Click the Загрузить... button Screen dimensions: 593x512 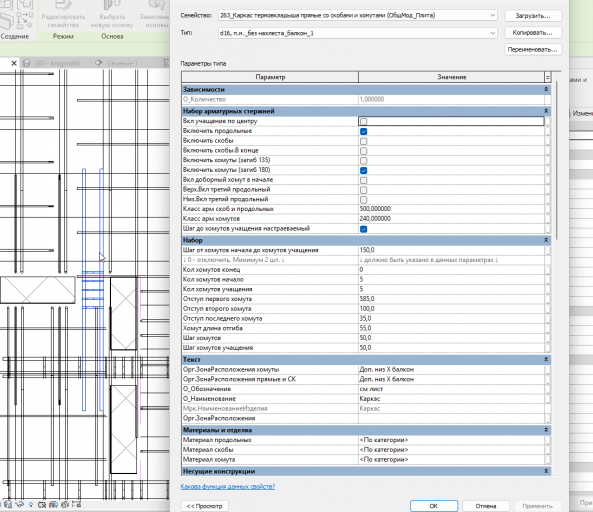(x=533, y=16)
